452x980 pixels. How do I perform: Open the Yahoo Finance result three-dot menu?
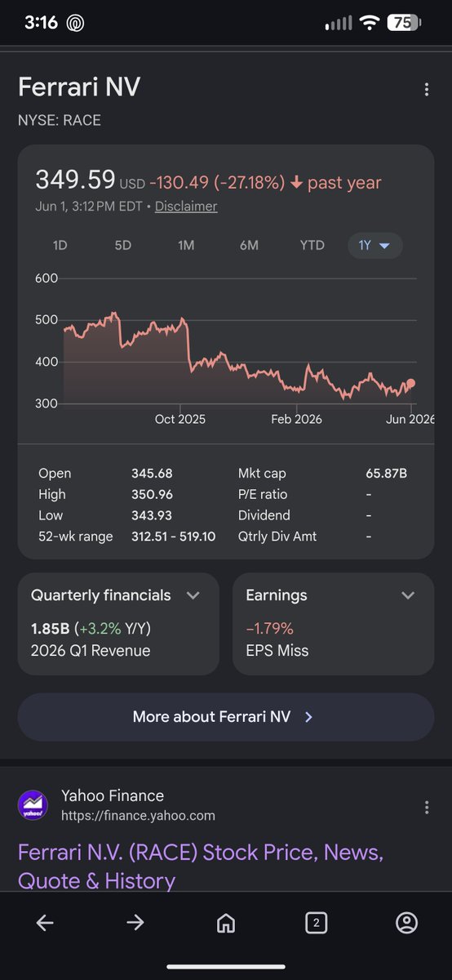point(427,807)
